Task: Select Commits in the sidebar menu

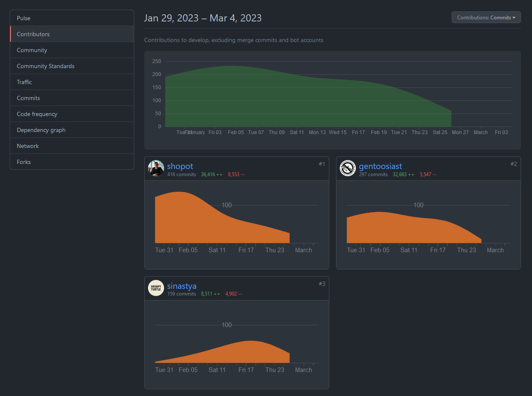Action: point(28,98)
